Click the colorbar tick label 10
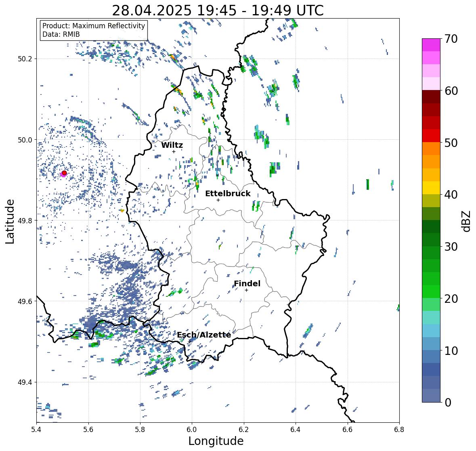Image resolution: width=476 pixels, height=451 pixels. coord(451,350)
